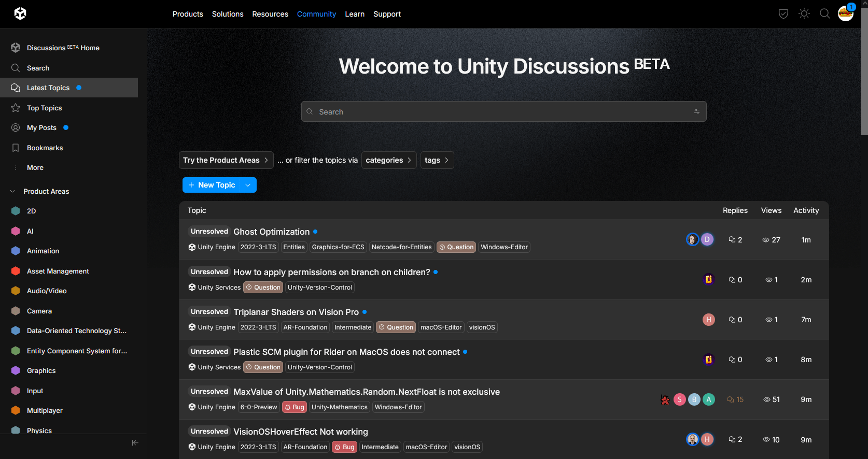
Task: Go to Top Topics star item
Action: (69, 108)
